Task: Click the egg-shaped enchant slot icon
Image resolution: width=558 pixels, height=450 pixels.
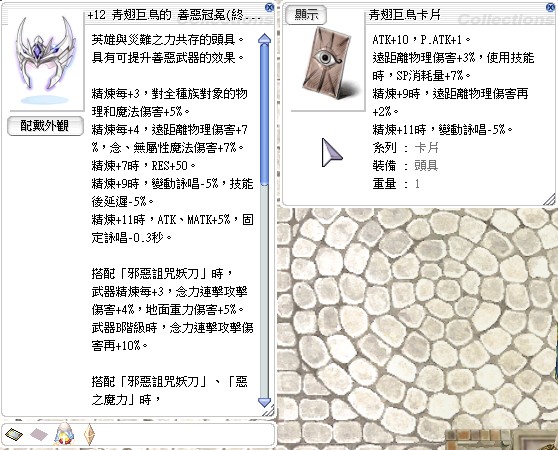Action: click(x=64, y=434)
